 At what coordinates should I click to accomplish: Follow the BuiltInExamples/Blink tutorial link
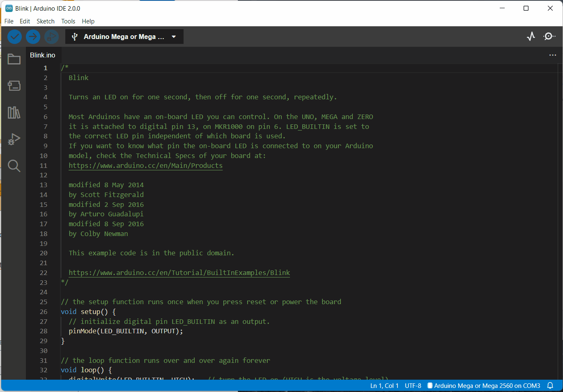click(x=179, y=273)
